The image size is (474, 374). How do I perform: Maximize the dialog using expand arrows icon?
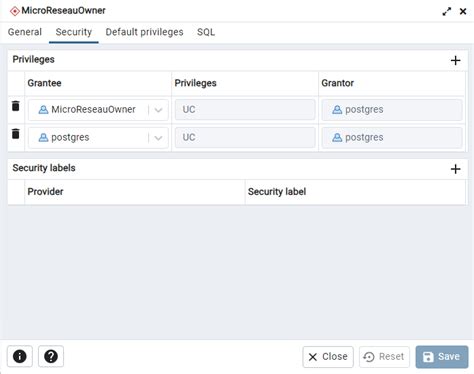click(446, 11)
